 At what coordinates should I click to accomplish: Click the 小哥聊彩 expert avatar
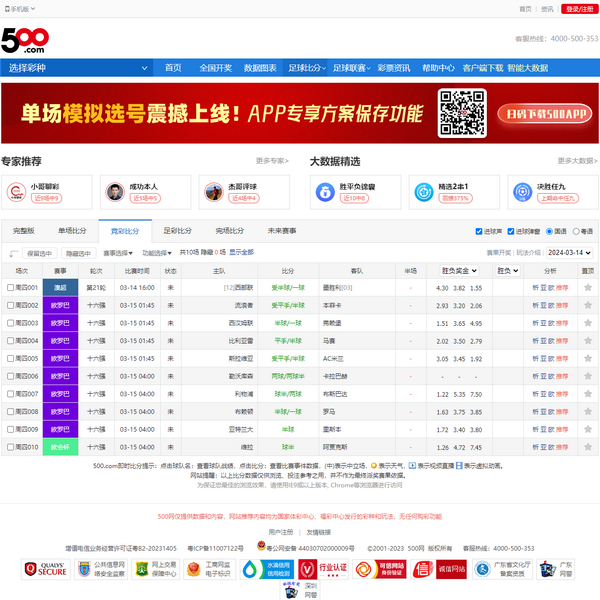[x=17, y=191]
